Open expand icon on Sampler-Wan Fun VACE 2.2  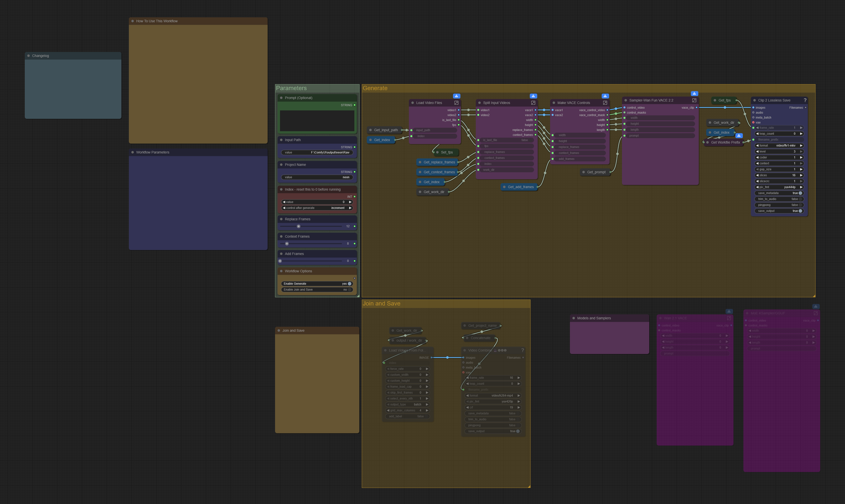pyautogui.click(x=694, y=101)
